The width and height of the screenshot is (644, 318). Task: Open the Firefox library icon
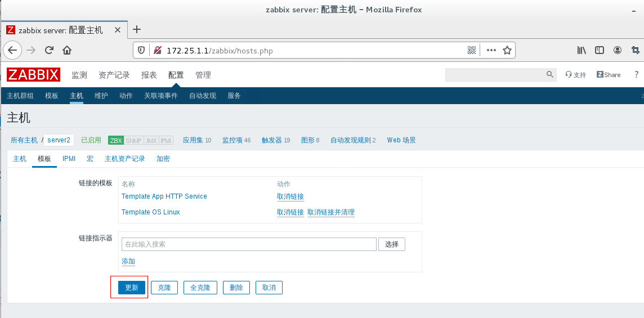coord(582,50)
